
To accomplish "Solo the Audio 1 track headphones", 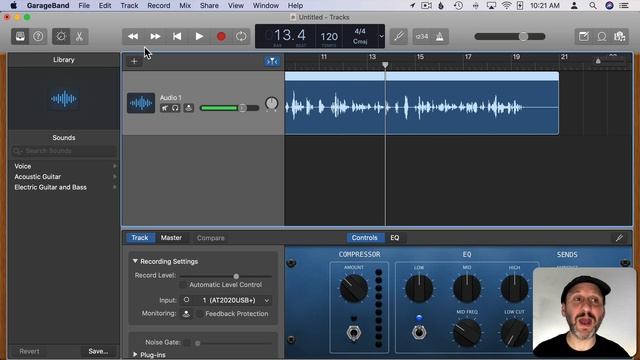I will click(175, 108).
